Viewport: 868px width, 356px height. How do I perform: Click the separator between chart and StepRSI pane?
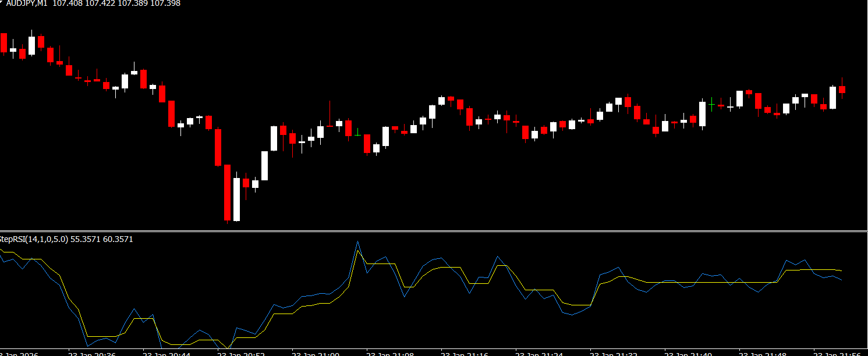tap(434, 232)
